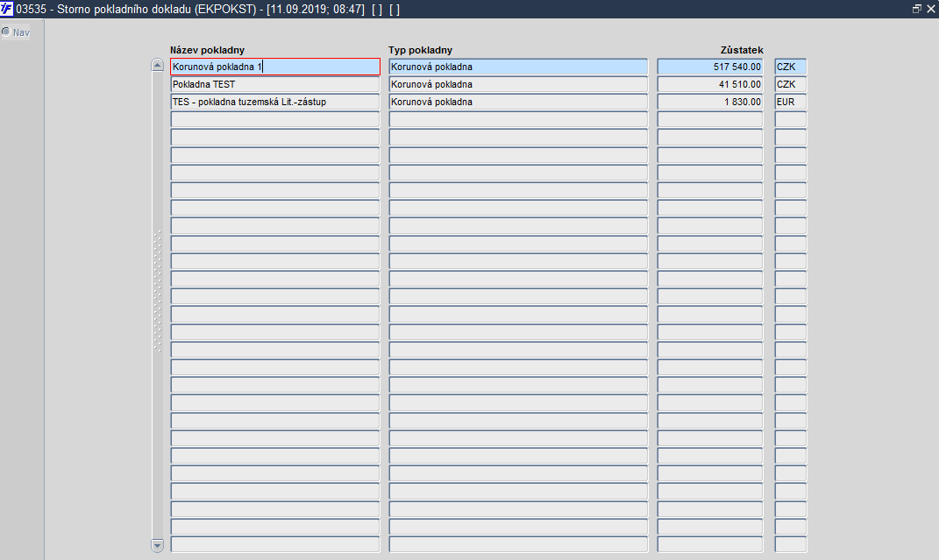Click balance value 517 540.00
Screen dimensions: 939x560
point(710,67)
